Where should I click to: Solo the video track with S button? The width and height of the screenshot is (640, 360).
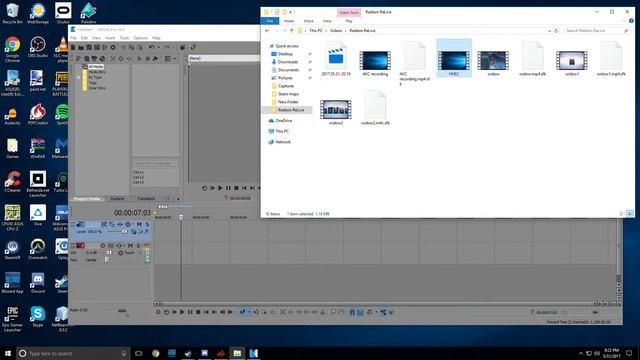pyautogui.click(x=147, y=224)
